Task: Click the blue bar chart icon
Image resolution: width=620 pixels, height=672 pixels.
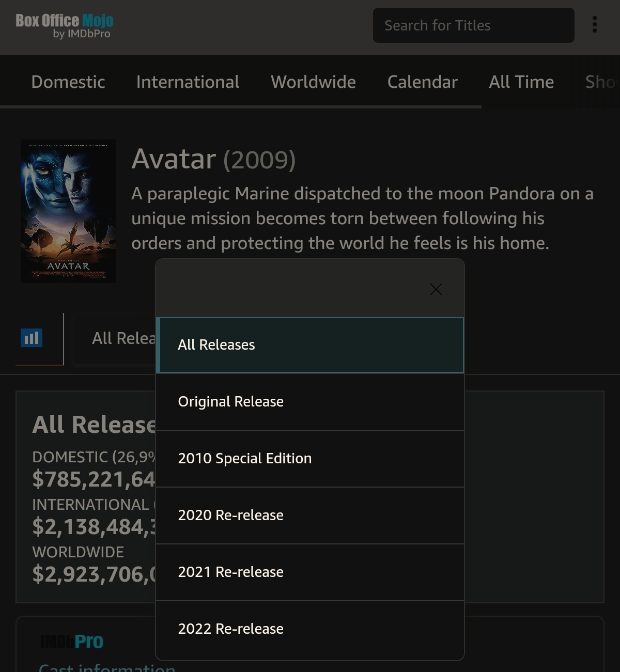Action: (32, 338)
